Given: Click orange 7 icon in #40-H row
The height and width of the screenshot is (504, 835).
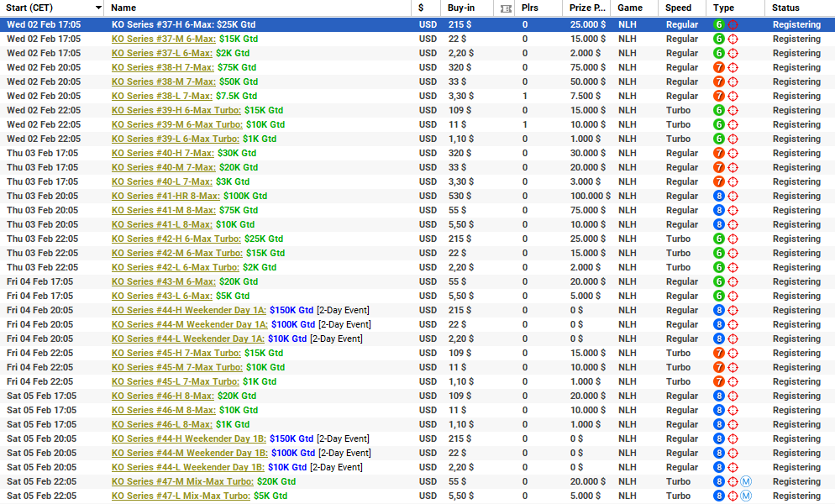Looking at the screenshot, I should pos(719,153).
